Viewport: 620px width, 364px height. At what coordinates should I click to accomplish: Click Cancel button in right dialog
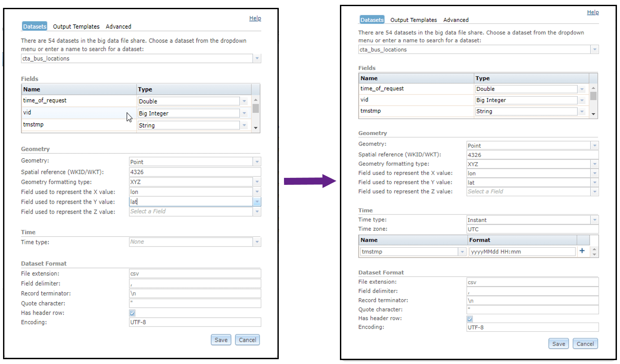coord(585,343)
